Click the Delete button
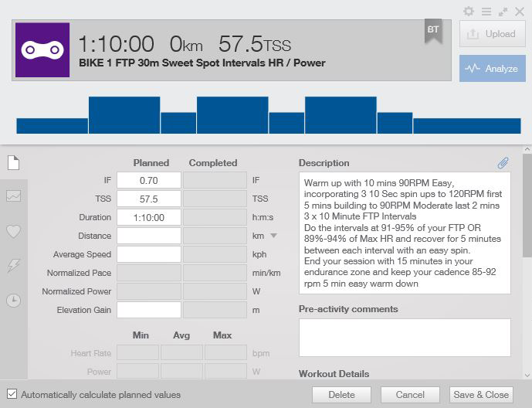 [341, 395]
